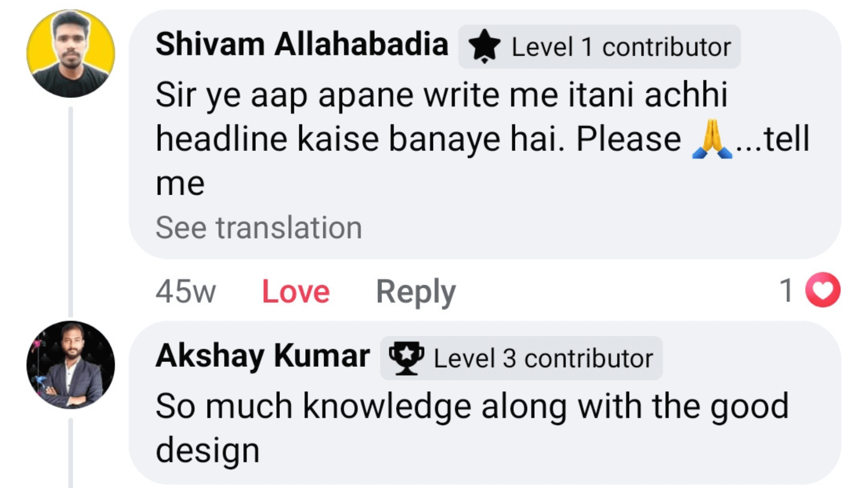This screenshot has height=488, width=868.
Task: Open Akshay Kumar's profile picture
Action: (x=71, y=365)
